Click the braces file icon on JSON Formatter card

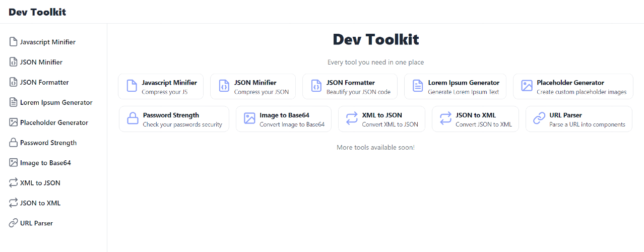point(316,86)
